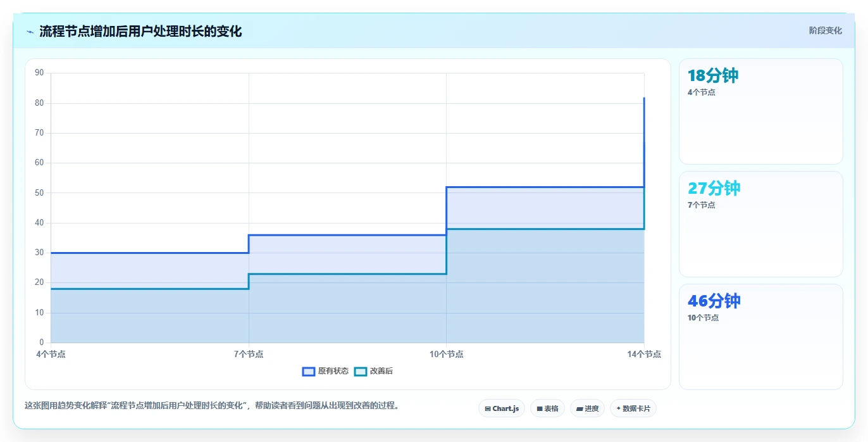The width and height of the screenshot is (868, 442).
Task: Click the 30 y-axis value
Action: tap(39, 253)
